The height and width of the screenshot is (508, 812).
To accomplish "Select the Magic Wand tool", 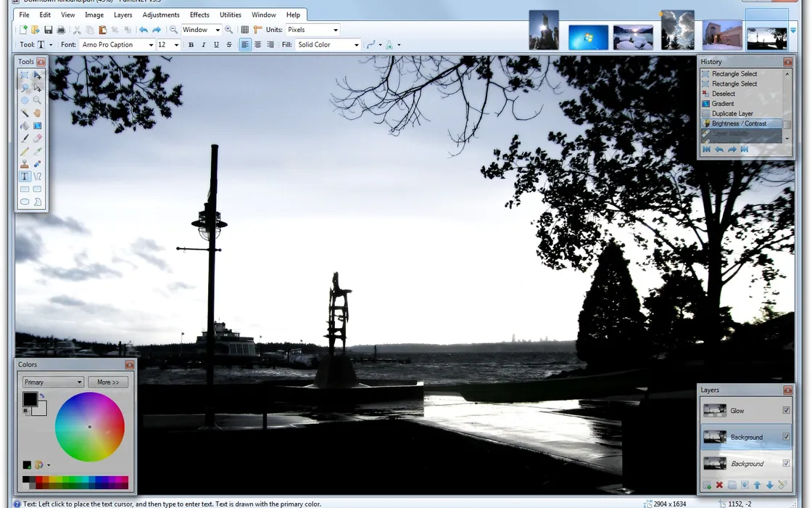I will (x=25, y=113).
